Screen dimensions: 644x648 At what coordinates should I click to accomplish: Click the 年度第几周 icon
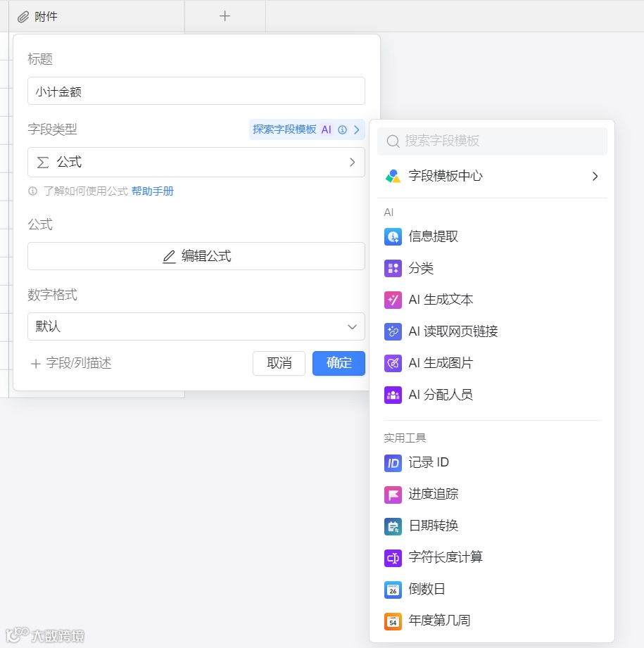point(393,621)
